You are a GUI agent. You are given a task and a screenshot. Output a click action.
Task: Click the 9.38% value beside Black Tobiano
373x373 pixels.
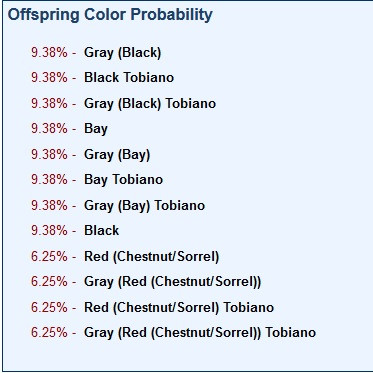coord(49,78)
